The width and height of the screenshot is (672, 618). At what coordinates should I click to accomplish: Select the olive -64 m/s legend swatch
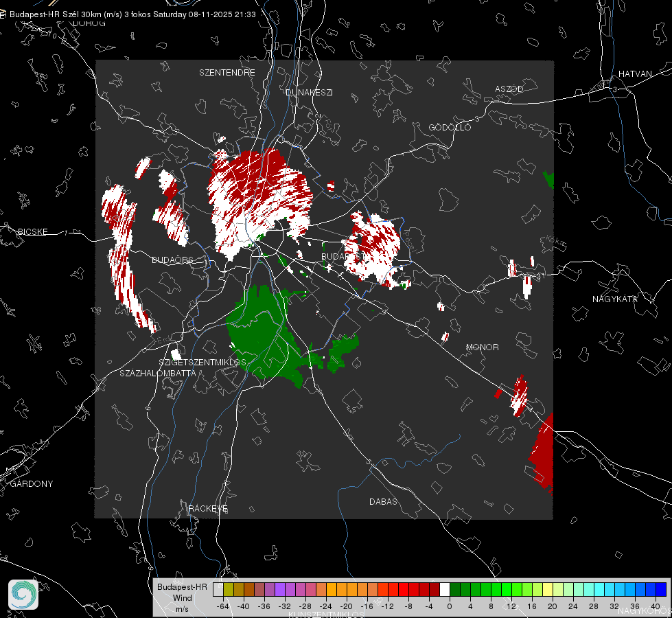pos(228,590)
